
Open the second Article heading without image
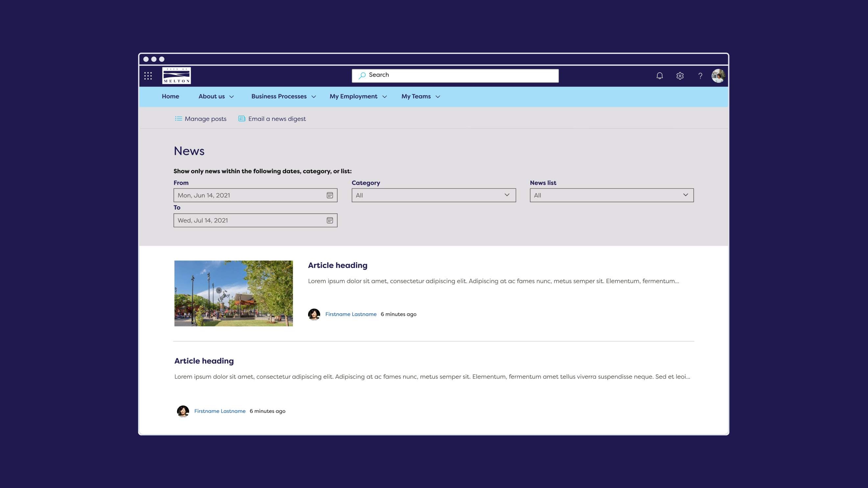point(204,361)
